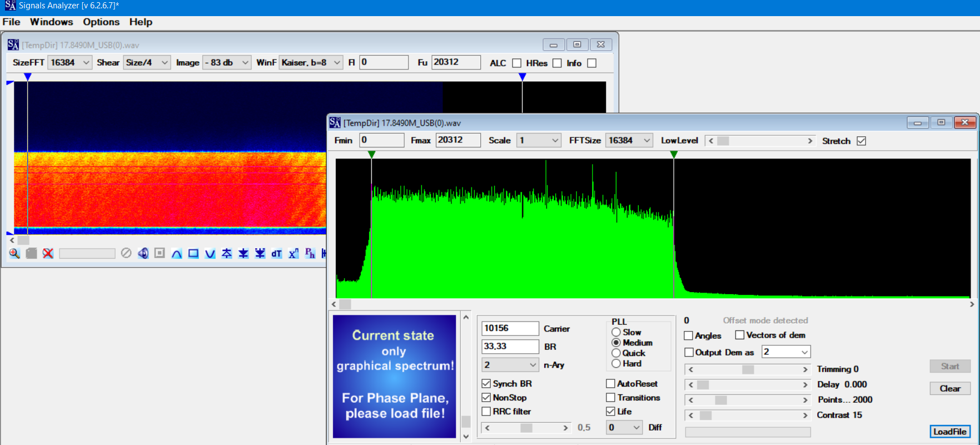Click the X power n icon

[x=293, y=254]
